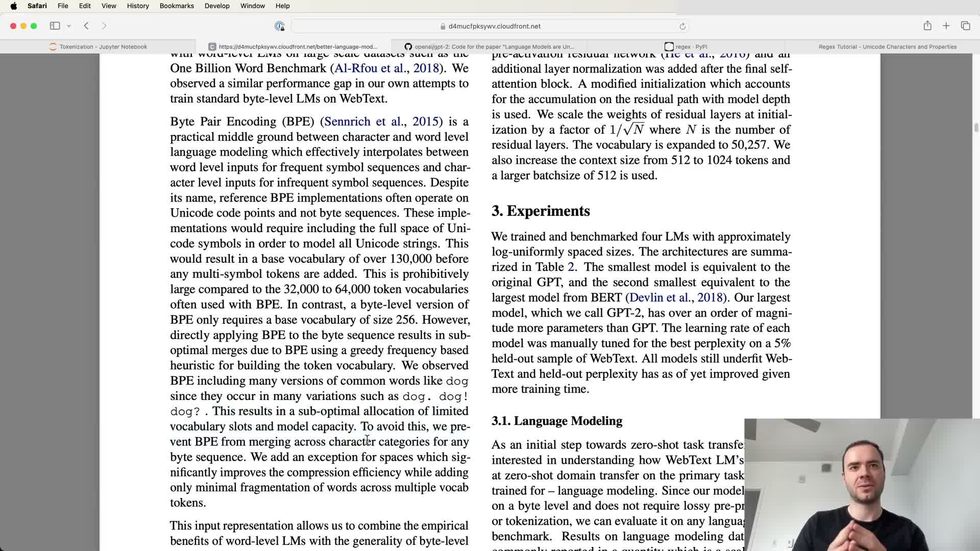Open the Develop menu
The image size is (980, 551).
pyautogui.click(x=217, y=6)
